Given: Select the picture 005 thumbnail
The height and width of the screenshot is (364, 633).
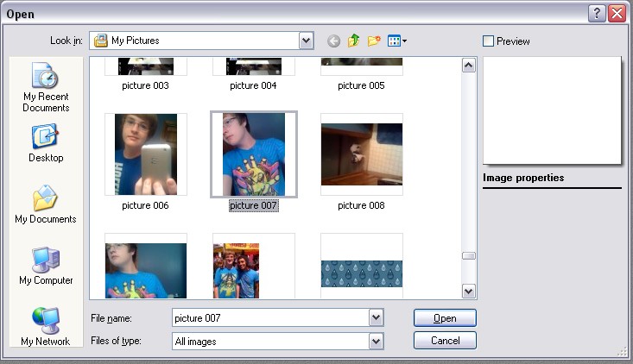Looking at the screenshot, I should tap(362, 65).
